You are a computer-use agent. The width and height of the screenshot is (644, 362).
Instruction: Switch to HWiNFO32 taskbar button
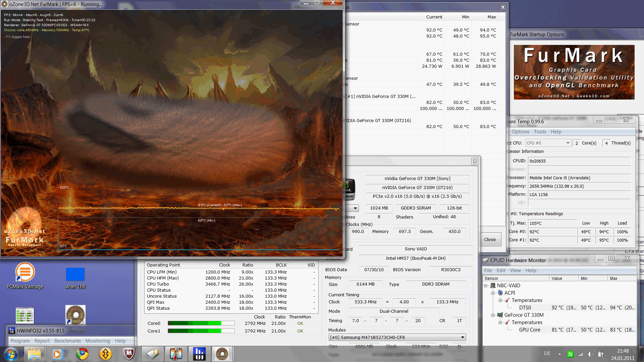pos(199,354)
